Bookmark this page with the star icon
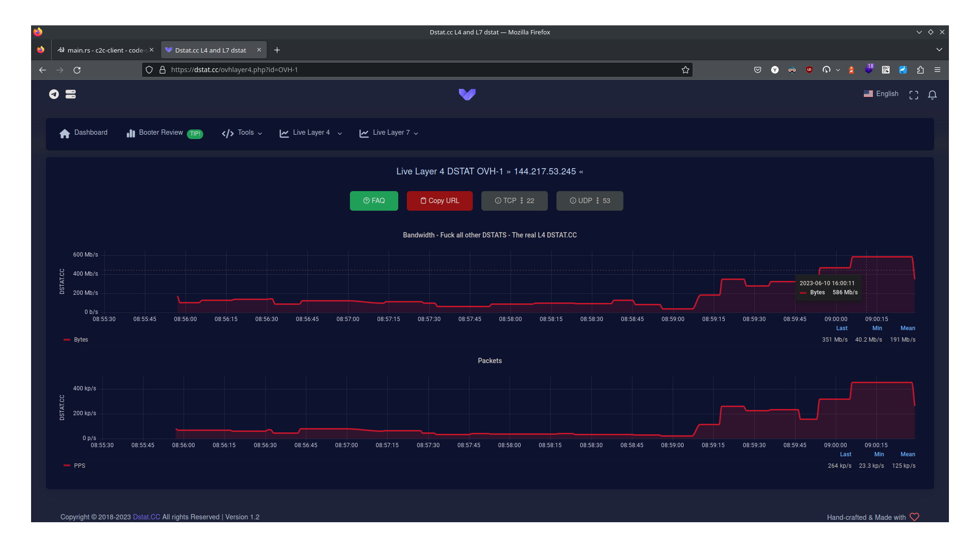The width and height of the screenshot is (980, 559). tap(685, 70)
